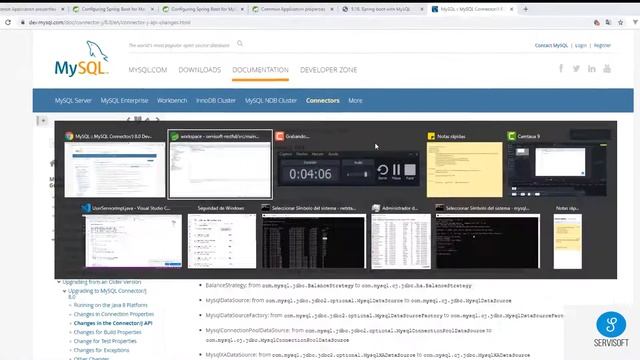Click Visual Studio Code icon in switcher
Screen dimensions: 640x360
click(86, 208)
